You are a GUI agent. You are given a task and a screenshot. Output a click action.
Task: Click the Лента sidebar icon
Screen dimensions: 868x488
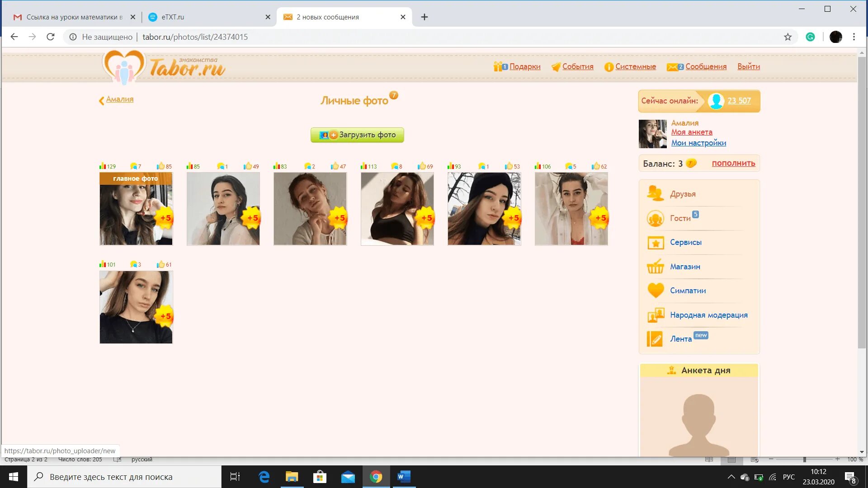(x=655, y=339)
